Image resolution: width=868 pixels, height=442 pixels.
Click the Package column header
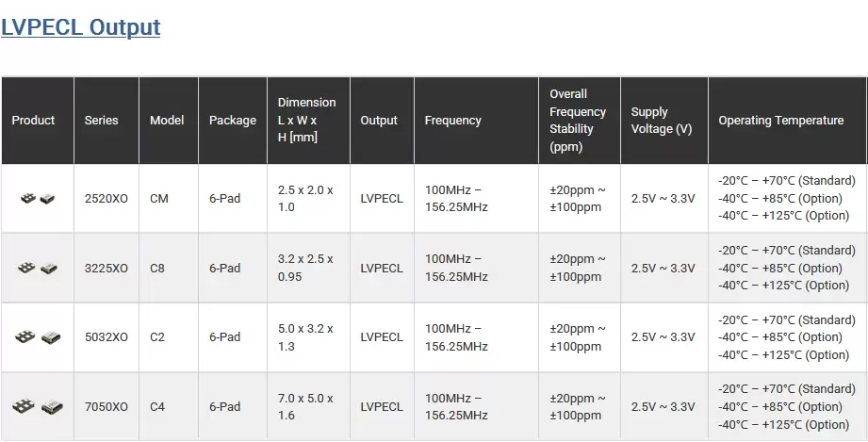tap(233, 121)
